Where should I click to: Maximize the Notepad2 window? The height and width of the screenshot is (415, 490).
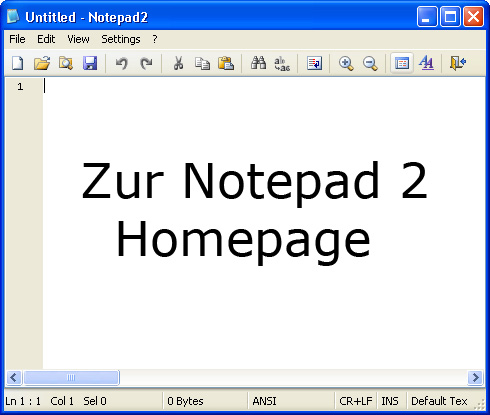click(x=450, y=16)
